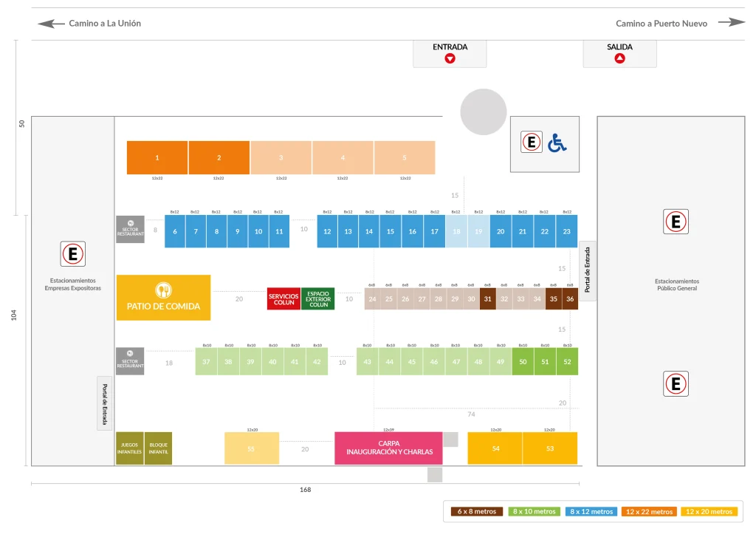Screen dimensions: 756x537
Task: Click the lower E icon in Público General parking
Action: (x=676, y=383)
